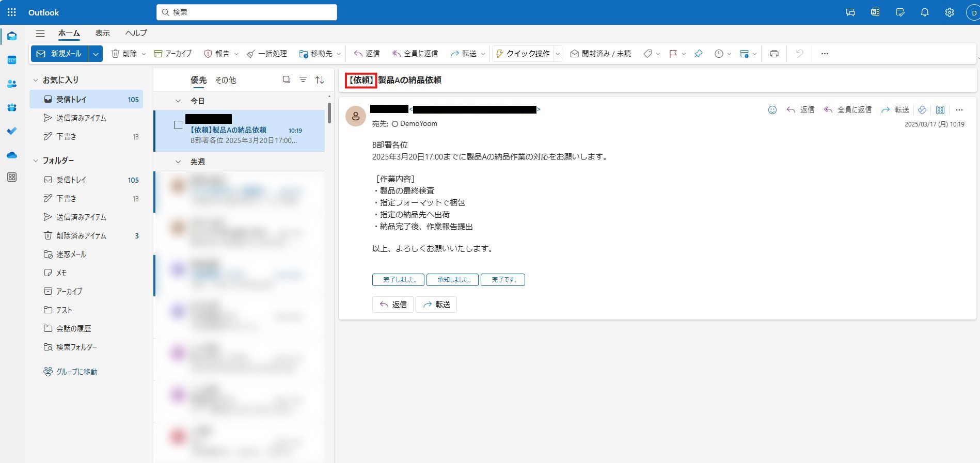Click 全員に返信 in the top toolbar

(415, 54)
